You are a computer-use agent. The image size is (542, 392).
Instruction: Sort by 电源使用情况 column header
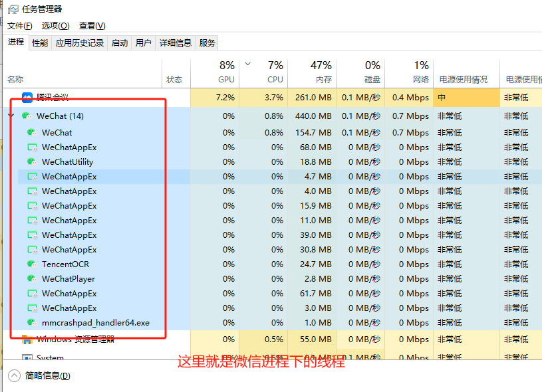[x=466, y=73]
